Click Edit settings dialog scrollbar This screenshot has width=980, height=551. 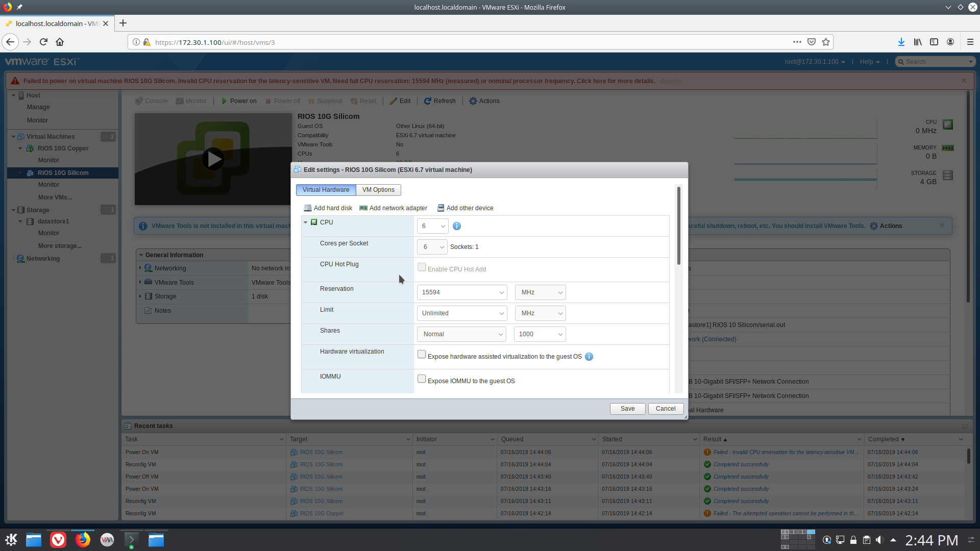pos(679,226)
